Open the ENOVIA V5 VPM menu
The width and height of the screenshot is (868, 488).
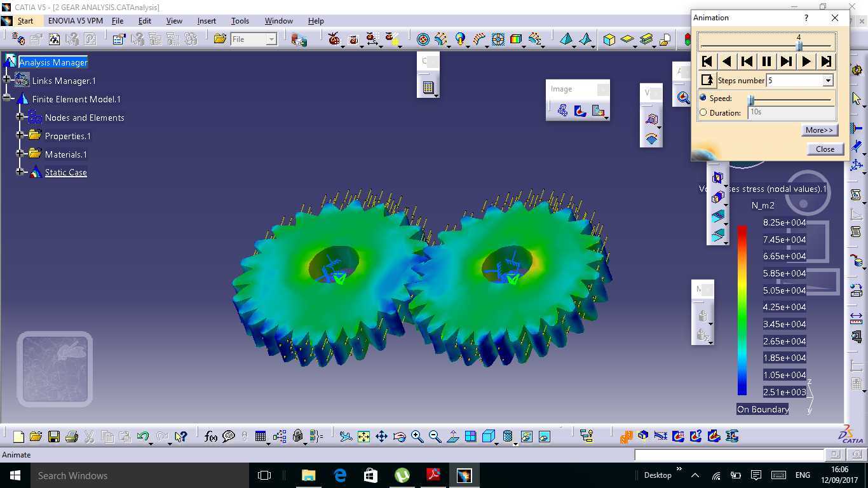click(76, 20)
